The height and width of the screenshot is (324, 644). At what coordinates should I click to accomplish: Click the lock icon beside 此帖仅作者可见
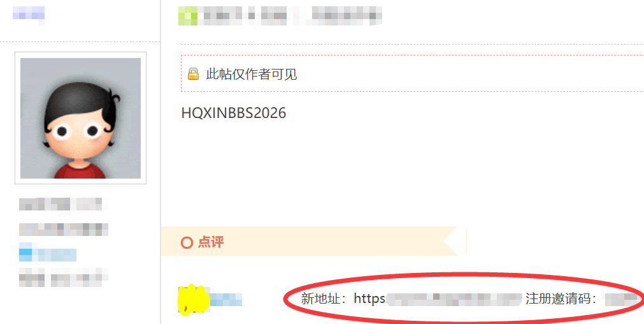[193, 74]
